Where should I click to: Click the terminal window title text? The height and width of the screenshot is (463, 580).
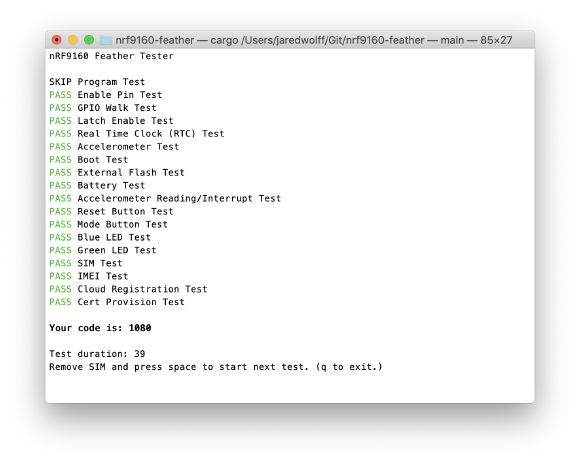314,40
